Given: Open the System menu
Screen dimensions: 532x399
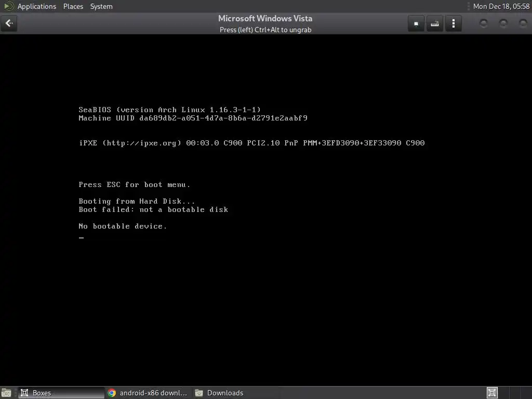Looking at the screenshot, I should tap(101, 6).
